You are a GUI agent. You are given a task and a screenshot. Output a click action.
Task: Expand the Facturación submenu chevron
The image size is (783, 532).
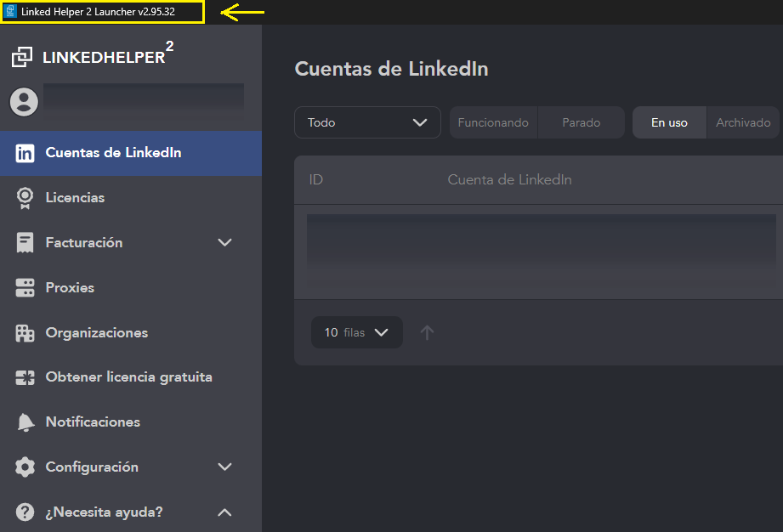click(224, 243)
